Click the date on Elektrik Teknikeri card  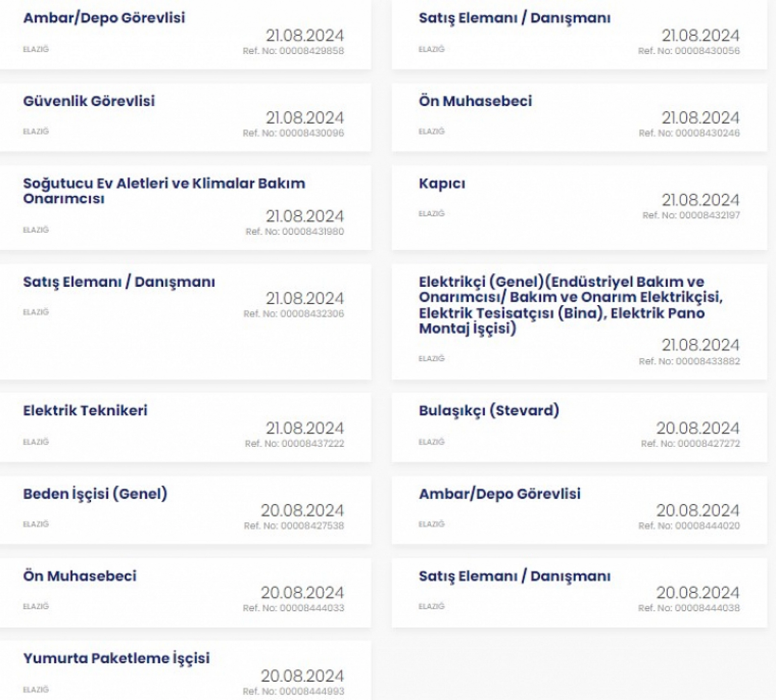304,428
